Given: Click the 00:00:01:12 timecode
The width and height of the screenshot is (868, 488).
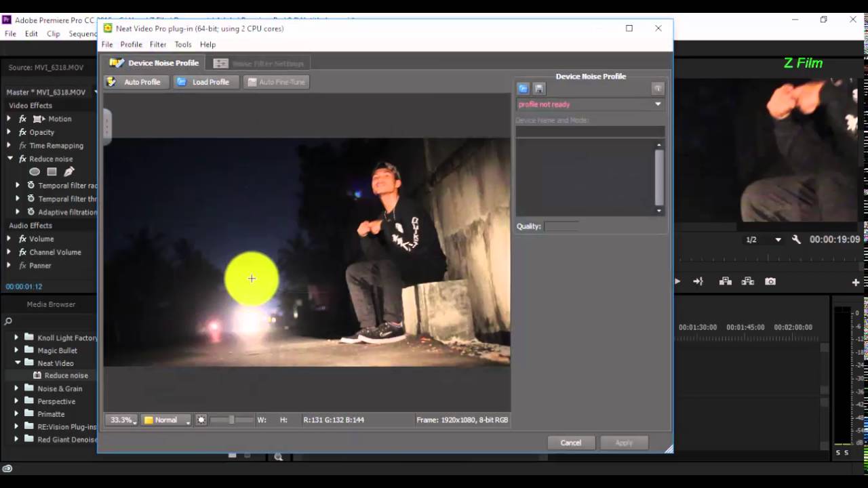Looking at the screenshot, I should pyautogui.click(x=24, y=287).
